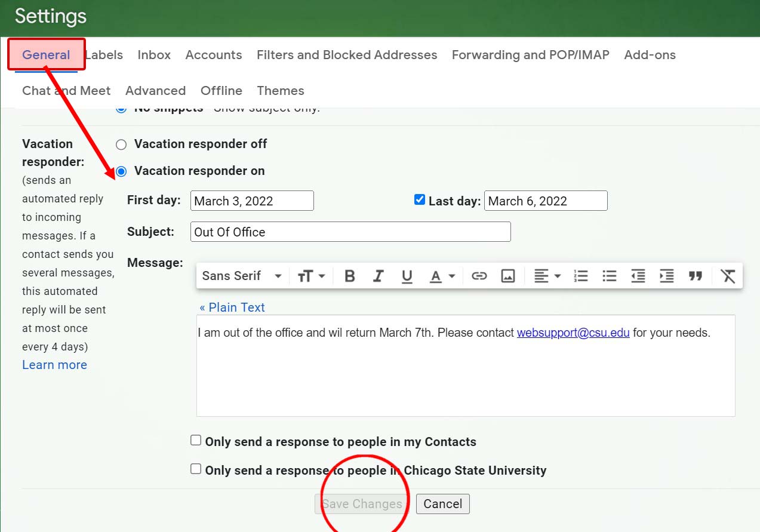Apply quote formatting to text

click(696, 276)
